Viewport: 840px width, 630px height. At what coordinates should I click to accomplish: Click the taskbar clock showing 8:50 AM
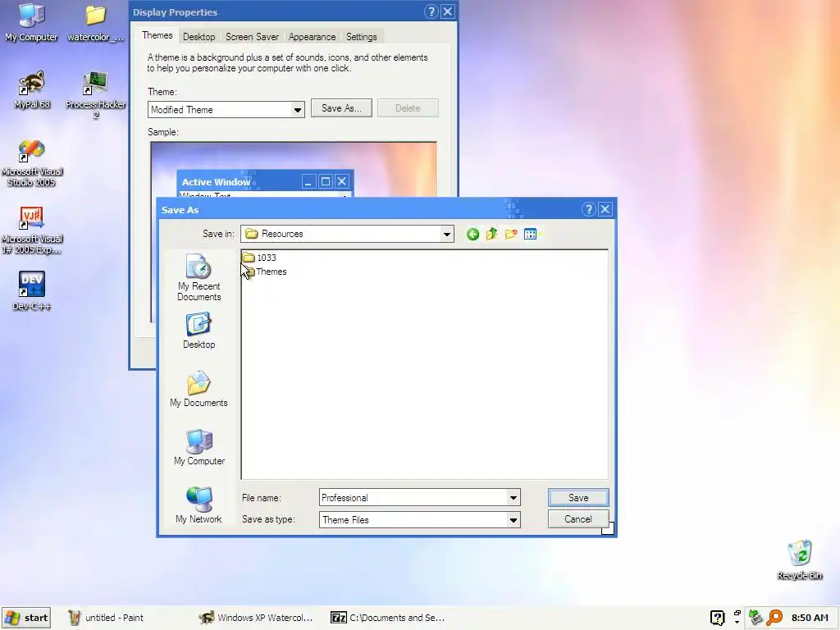point(810,618)
